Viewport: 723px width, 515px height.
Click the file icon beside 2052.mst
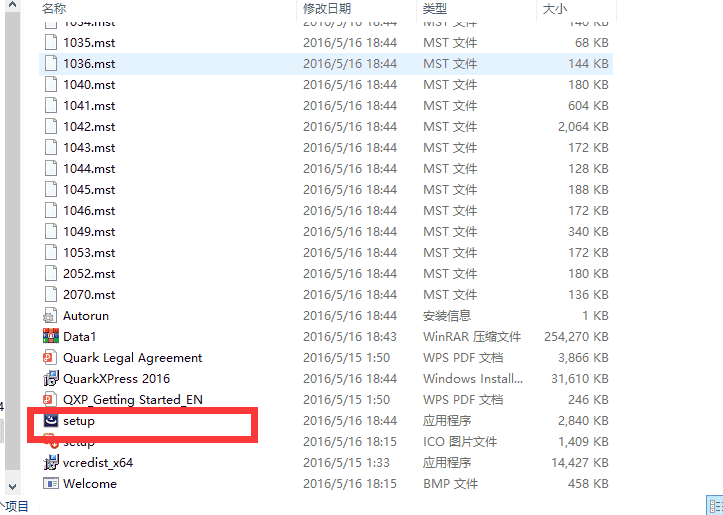(51, 273)
